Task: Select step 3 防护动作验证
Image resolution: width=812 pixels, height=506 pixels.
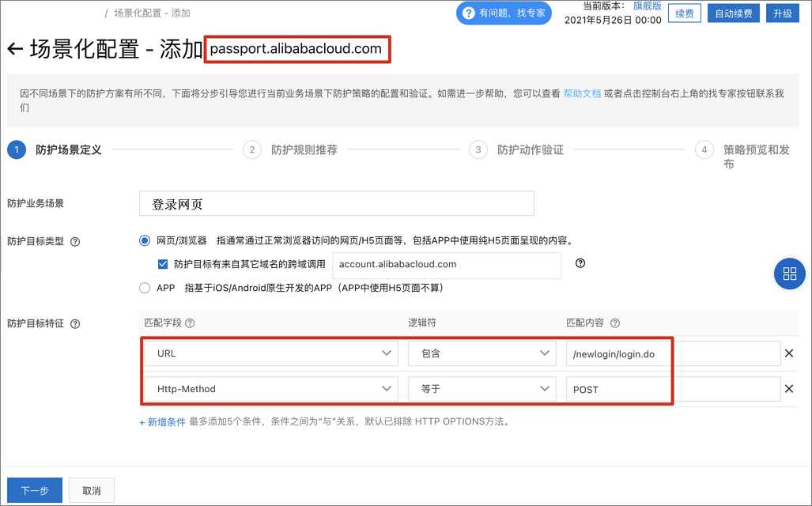Action: point(516,150)
